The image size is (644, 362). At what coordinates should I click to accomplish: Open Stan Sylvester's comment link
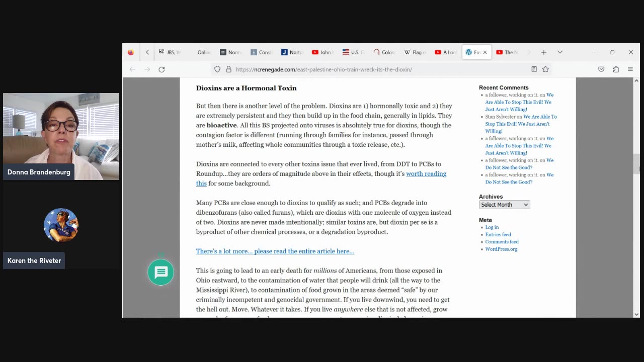521,124
